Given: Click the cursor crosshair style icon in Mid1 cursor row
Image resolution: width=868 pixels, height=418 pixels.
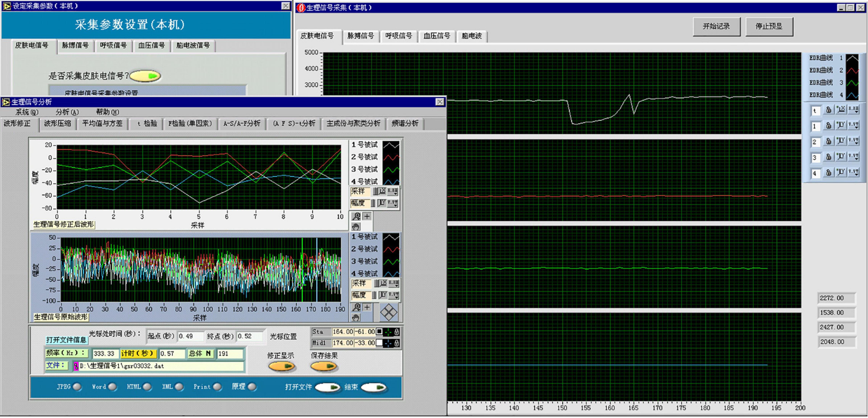Looking at the screenshot, I should 388,343.
